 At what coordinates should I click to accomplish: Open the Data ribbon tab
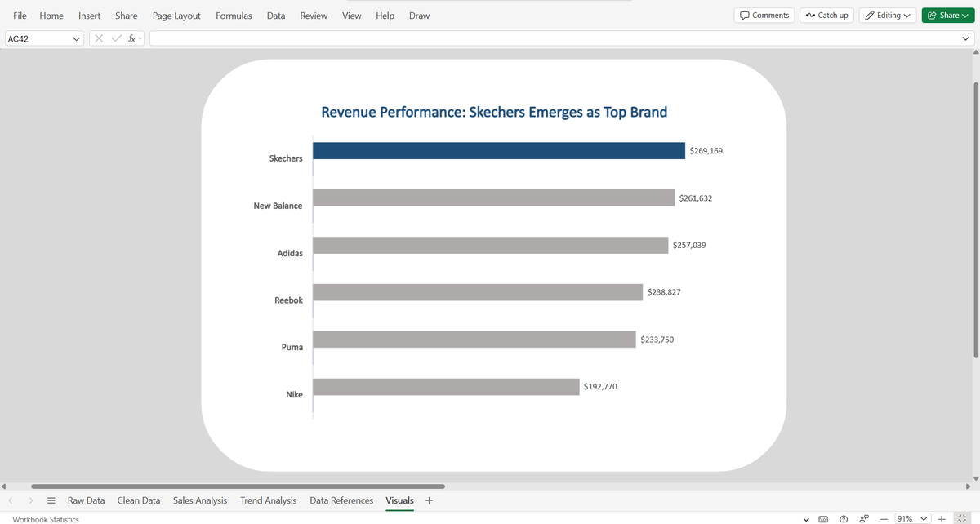pos(276,16)
